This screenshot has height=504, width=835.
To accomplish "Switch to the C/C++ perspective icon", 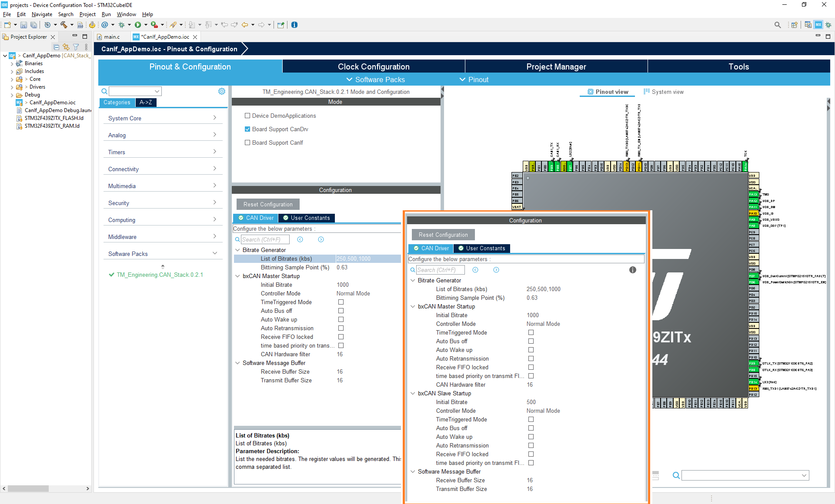I will point(808,25).
